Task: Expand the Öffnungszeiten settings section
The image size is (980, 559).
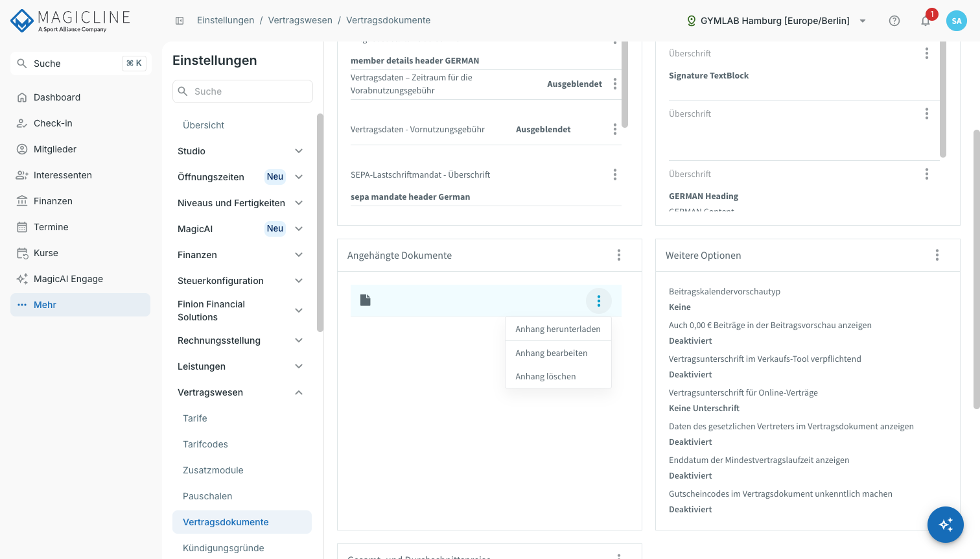Action: click(240, 177)
